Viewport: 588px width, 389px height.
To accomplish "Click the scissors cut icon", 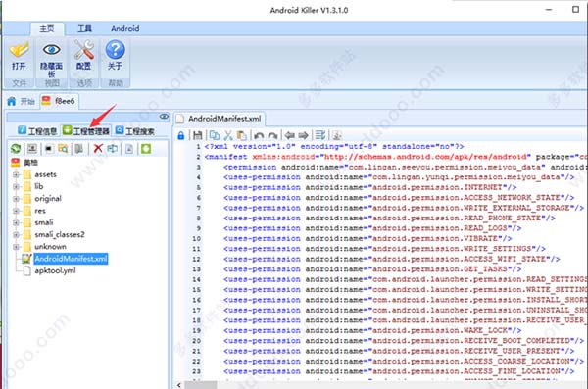I will pos(228,135).
